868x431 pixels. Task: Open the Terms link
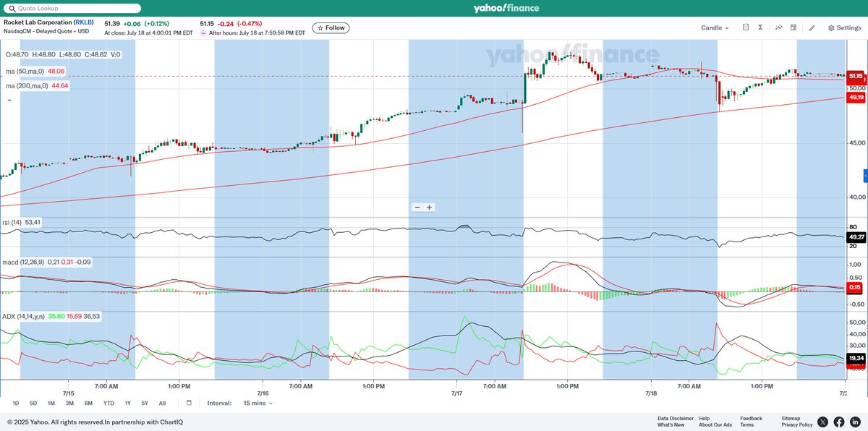click(746, 424)
